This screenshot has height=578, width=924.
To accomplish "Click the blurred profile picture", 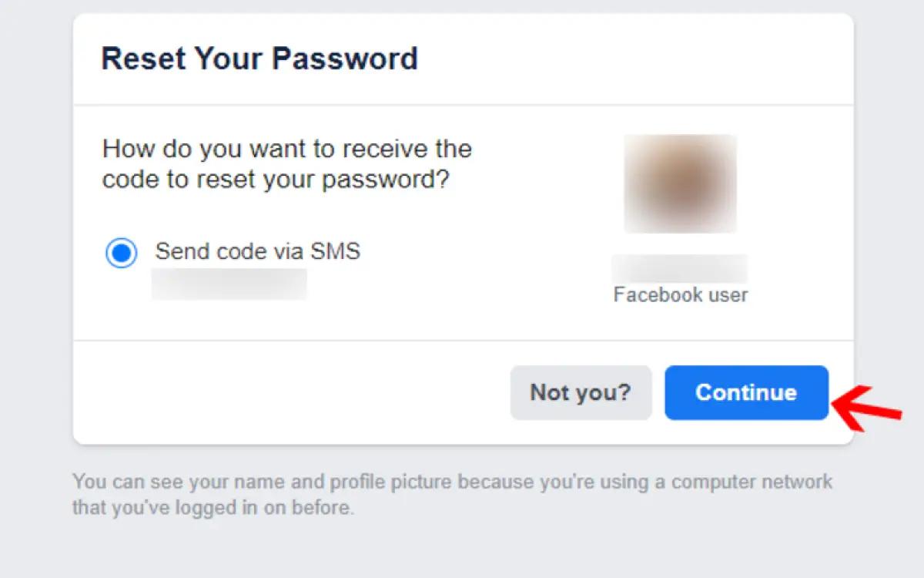I will pos(680,183).
